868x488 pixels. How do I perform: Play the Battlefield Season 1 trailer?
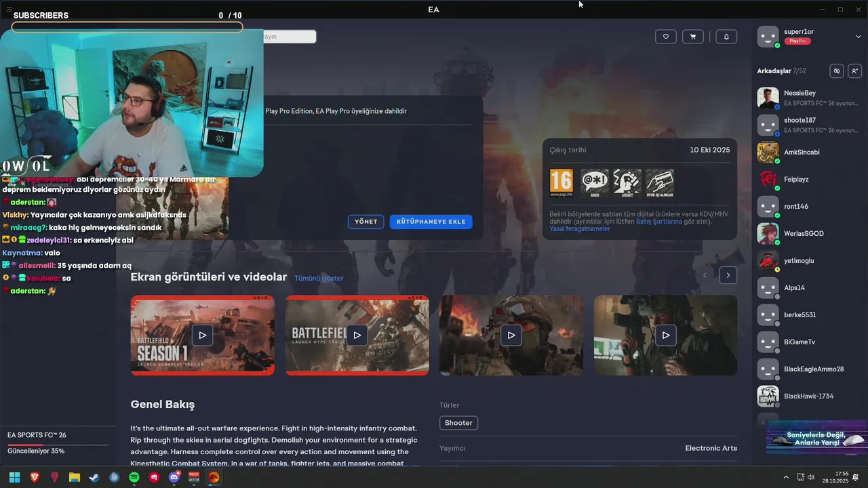pyautogui.click(x=202, y=335)
